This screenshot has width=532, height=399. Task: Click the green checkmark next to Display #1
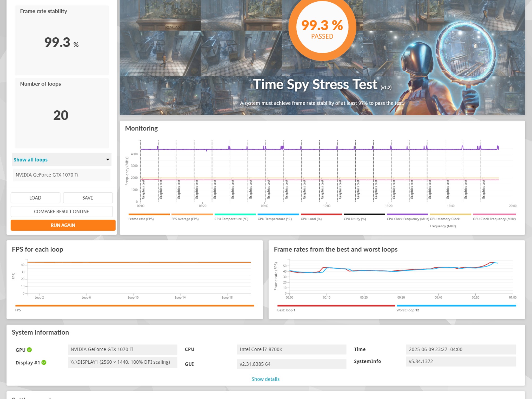(x=44, y=362)
